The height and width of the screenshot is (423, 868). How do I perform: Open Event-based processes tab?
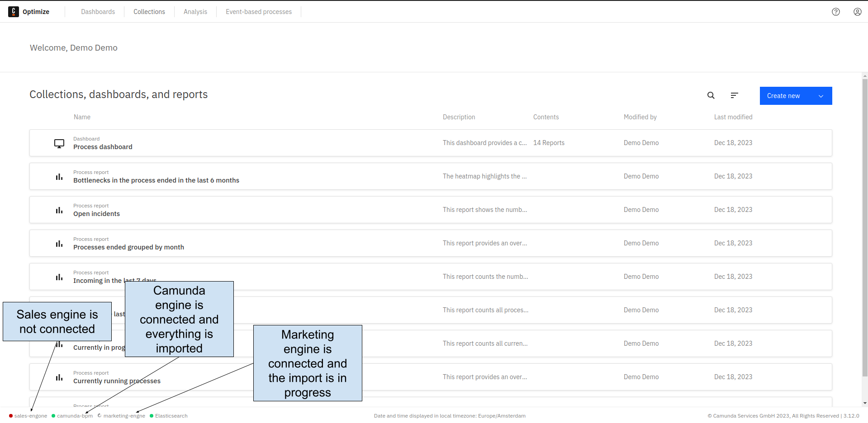point(258,12)
